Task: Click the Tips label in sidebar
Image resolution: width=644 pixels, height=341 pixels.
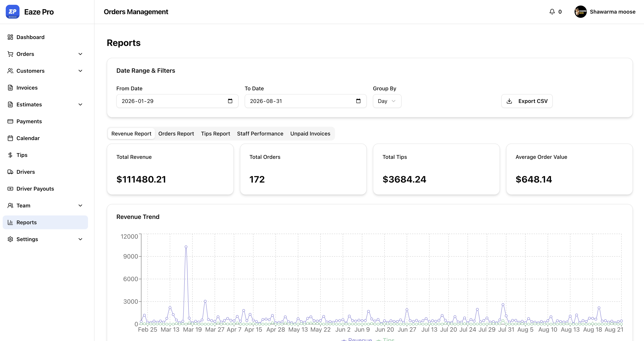Action: tap(22, 155)
